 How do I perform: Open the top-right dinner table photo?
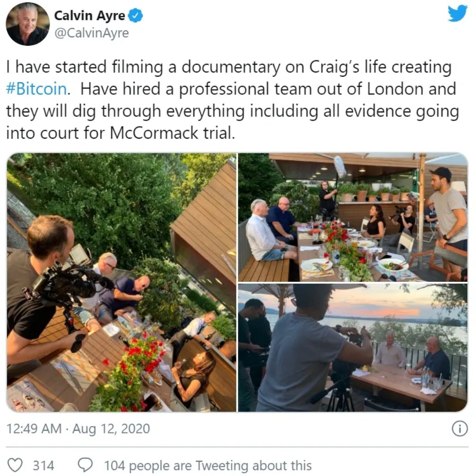353,217
